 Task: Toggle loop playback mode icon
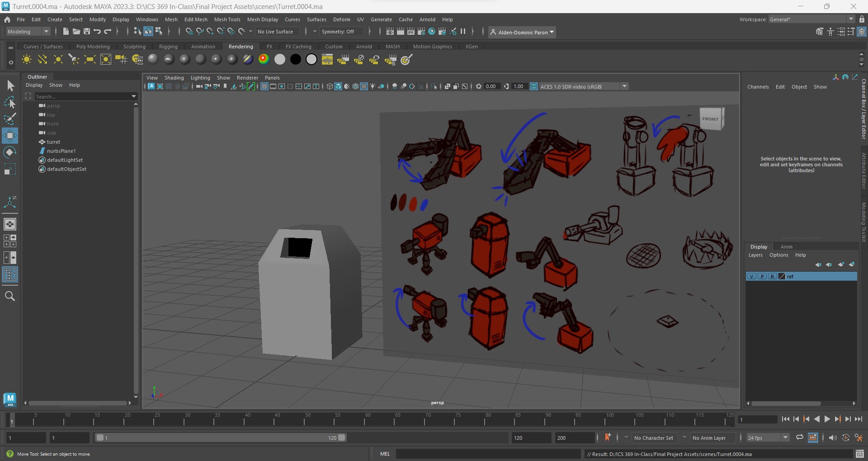tap(799, 437)
